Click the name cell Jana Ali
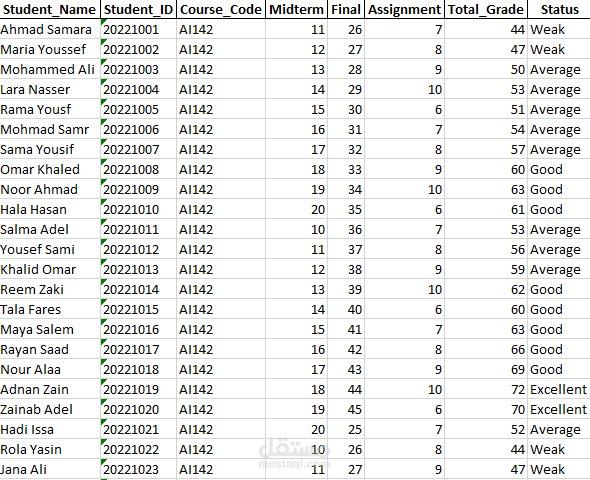The width and height of the screenshot is (590, 480). (x=50, y=469)
